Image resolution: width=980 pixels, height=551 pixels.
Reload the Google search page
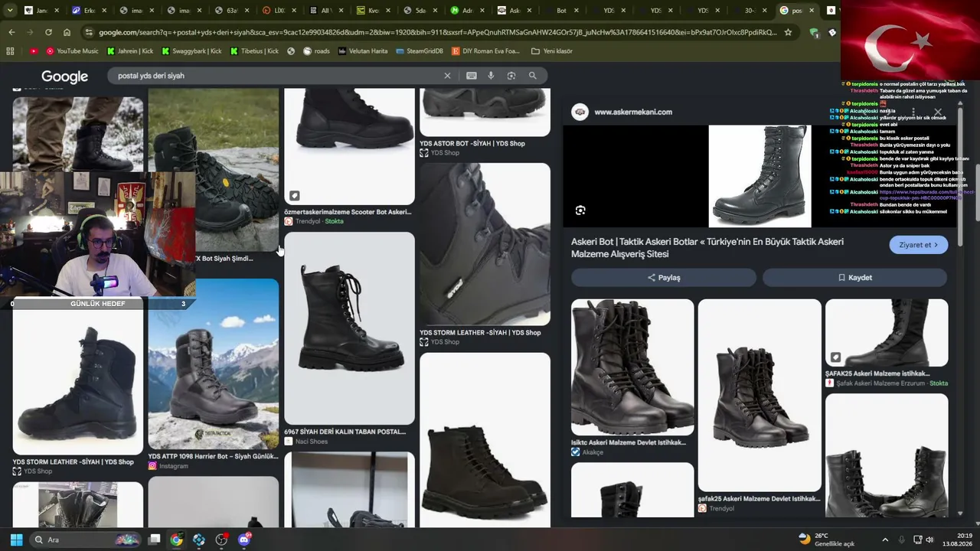point(48,32)
